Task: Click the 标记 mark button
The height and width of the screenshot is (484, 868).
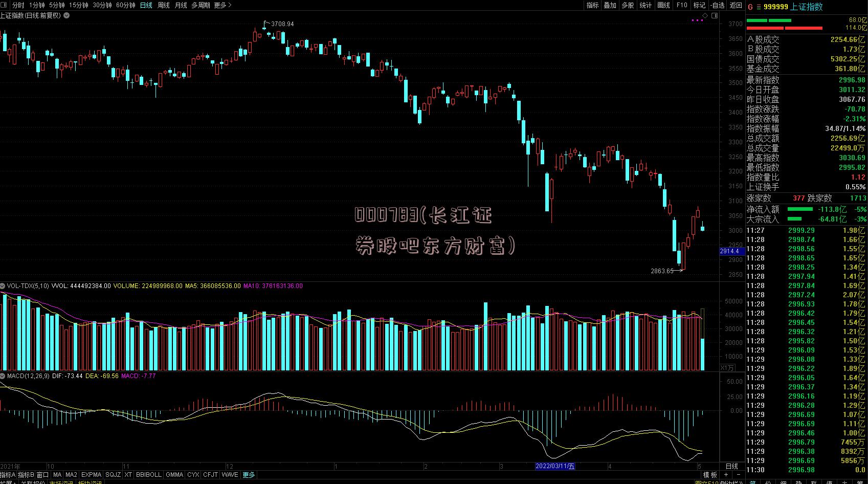Action: 699,5
